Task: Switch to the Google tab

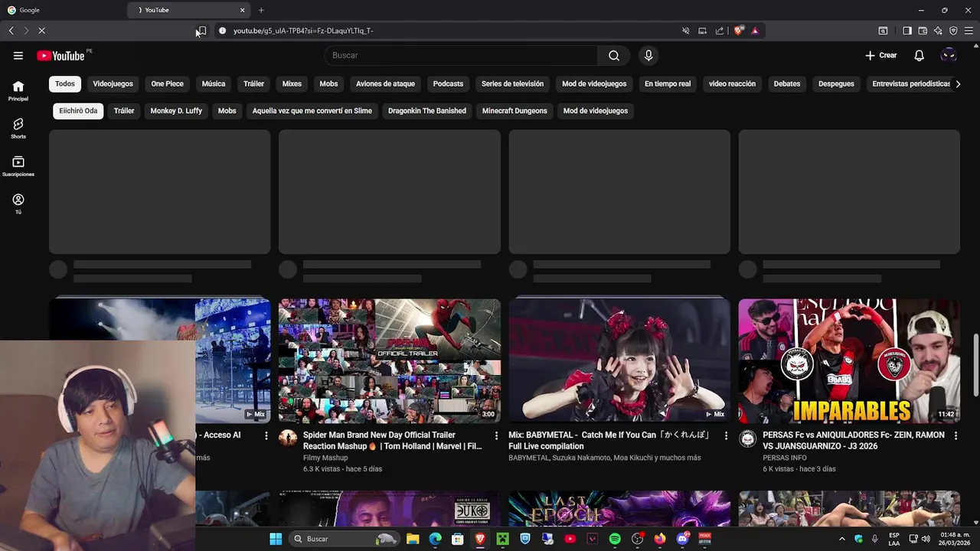Action: click(61, 10)
